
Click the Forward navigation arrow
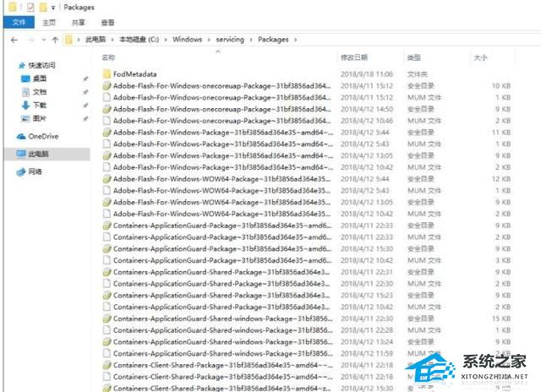coord(30,40)
